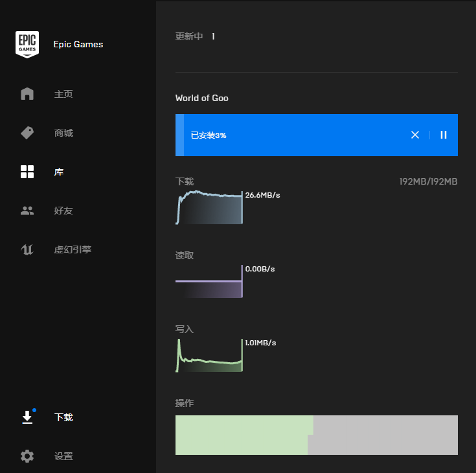The width and height of the screenshot is (476, 473).
Task: Pause the World of Goo installation
Action: [444, 135]
